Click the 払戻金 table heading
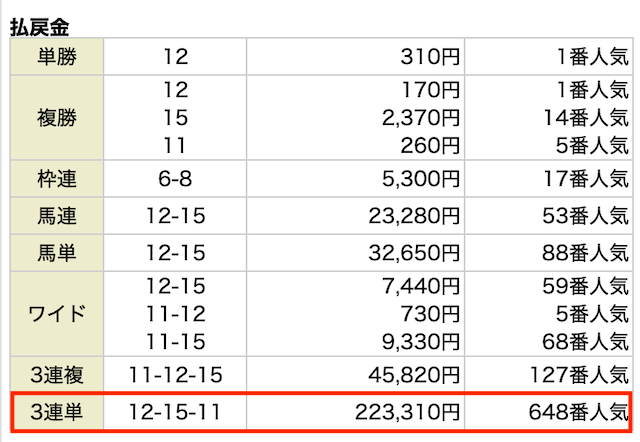The image size is (640, 442). (x=40, y=27)
